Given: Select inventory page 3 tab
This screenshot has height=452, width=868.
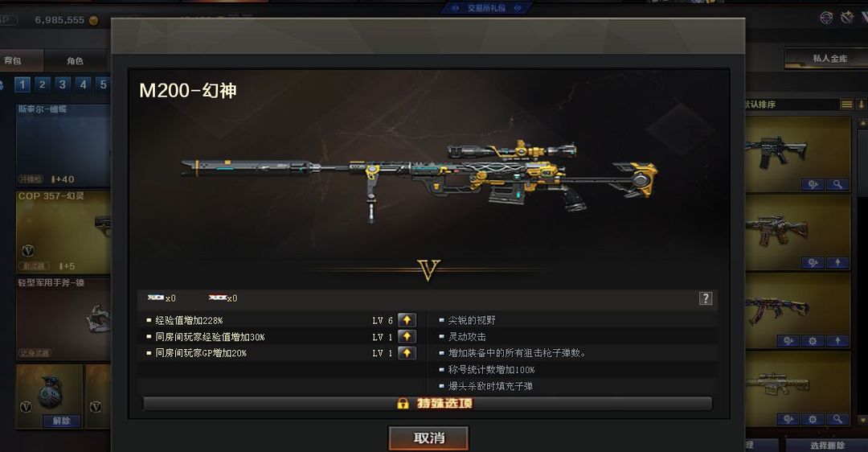Looking at the screenshot, I should tap(63, 84).
